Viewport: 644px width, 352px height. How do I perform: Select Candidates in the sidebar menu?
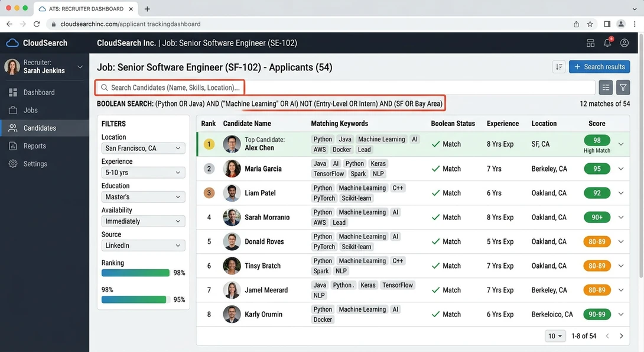tap(13, 128)
